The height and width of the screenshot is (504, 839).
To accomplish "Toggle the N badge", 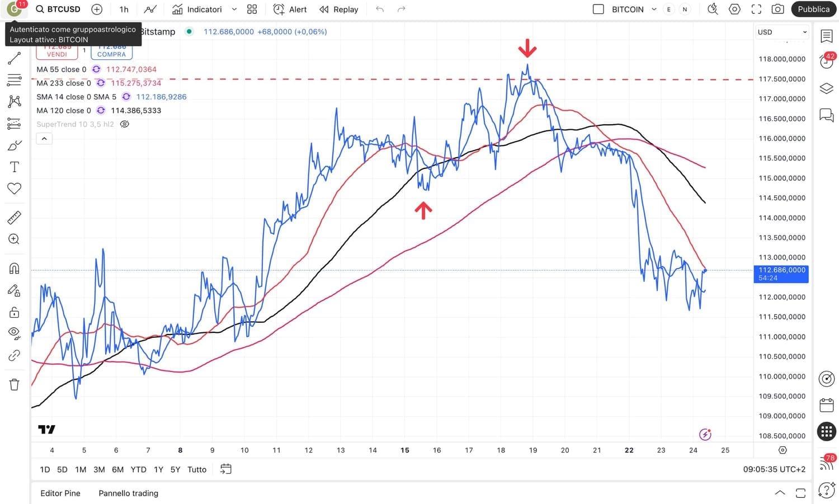I will (685, 9).
